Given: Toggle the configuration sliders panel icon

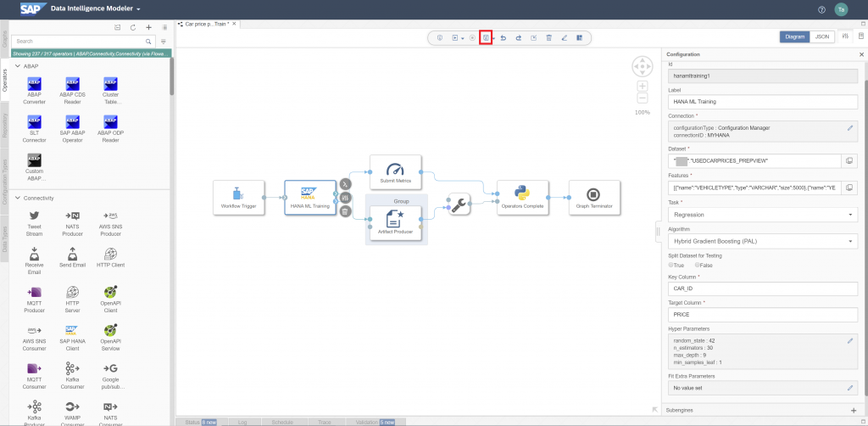Looking at the screenshot, I should click(845, 36).
